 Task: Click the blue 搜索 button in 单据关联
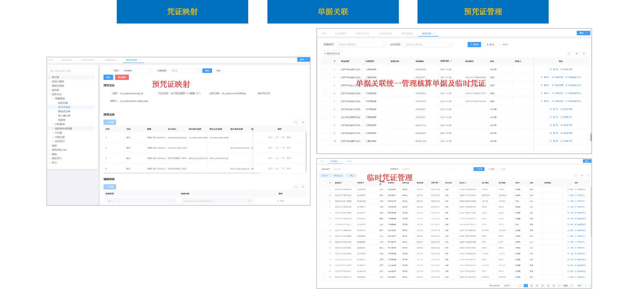474,45
